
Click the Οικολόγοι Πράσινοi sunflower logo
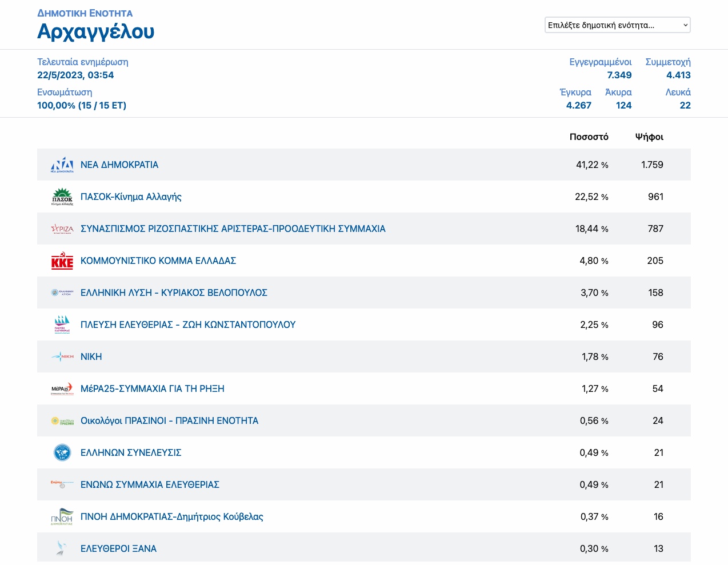click(62, 421)
